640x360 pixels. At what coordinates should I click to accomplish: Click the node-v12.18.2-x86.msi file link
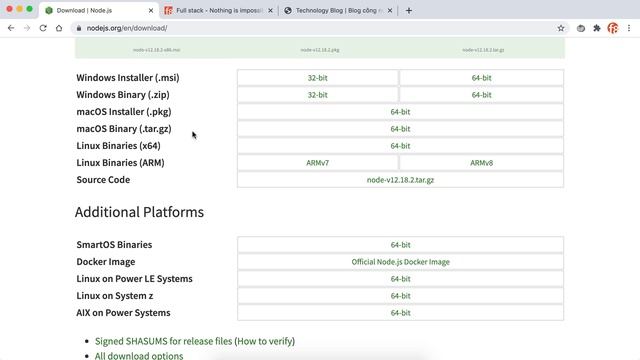point(156,50)
